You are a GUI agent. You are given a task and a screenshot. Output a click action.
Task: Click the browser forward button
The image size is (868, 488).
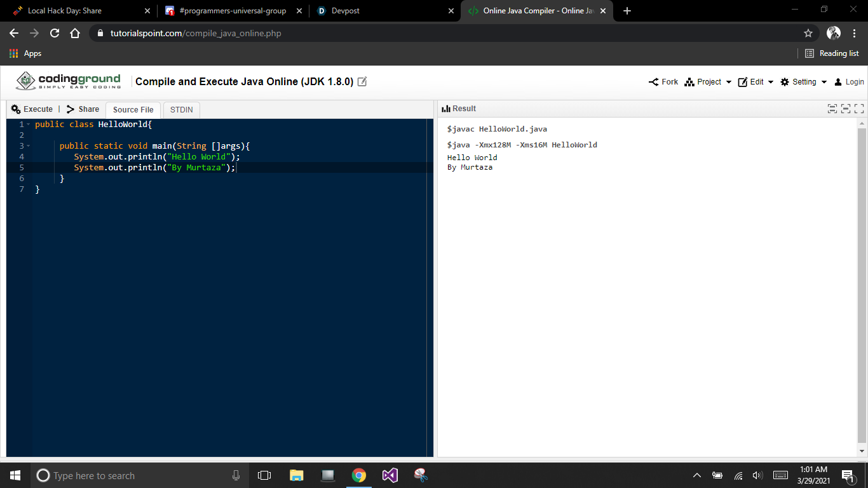[x=34, y=33]
